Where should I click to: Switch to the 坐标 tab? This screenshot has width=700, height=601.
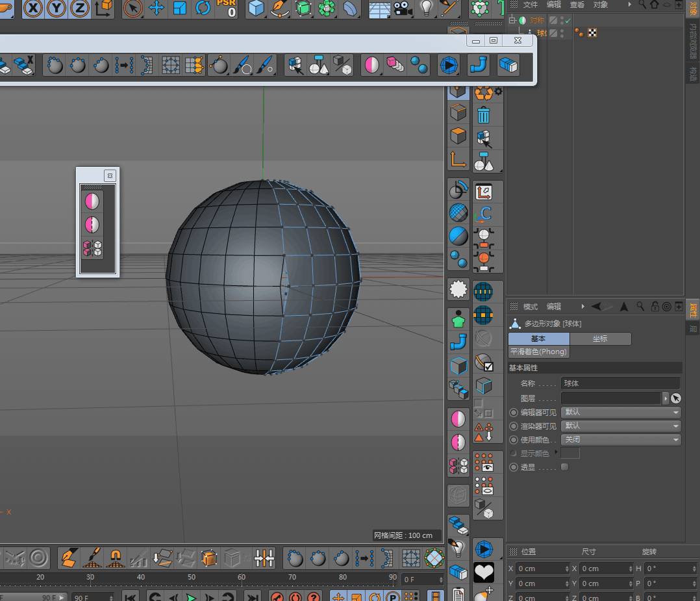600,339
